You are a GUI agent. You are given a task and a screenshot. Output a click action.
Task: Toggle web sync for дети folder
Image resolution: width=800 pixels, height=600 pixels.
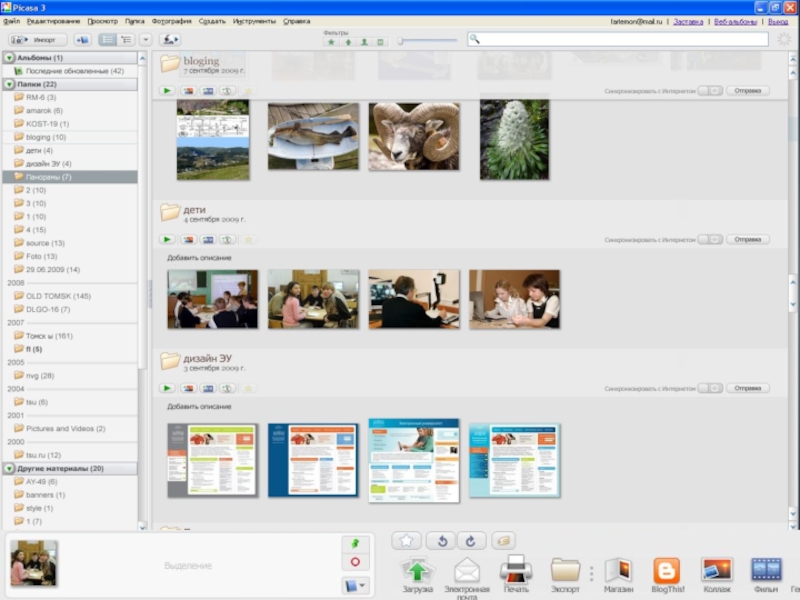[710, 239]
